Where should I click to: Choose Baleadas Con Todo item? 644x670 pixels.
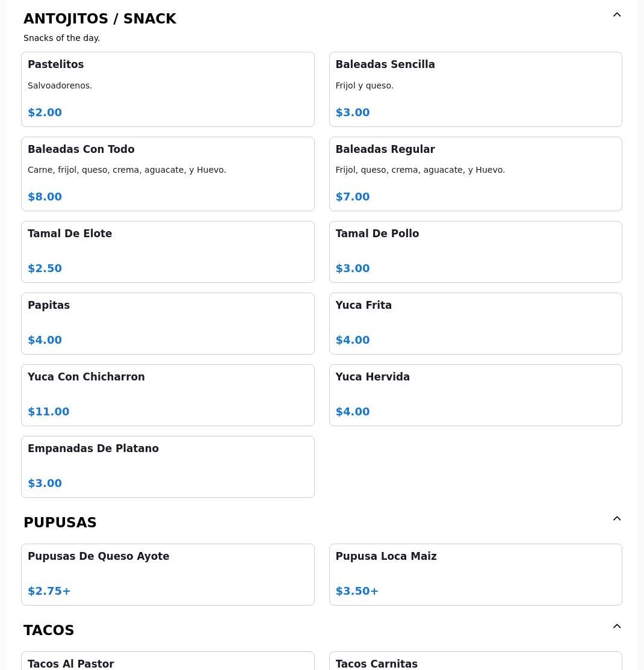coord(167,173)
